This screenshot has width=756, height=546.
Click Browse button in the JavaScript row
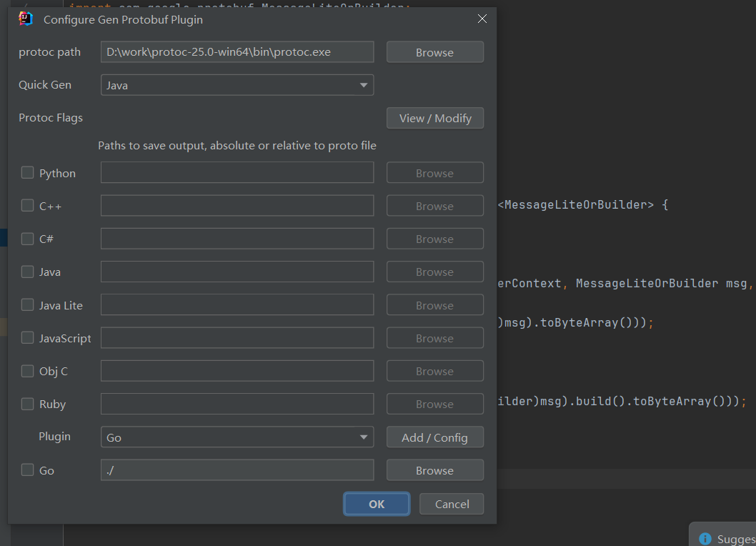(435, 337)
